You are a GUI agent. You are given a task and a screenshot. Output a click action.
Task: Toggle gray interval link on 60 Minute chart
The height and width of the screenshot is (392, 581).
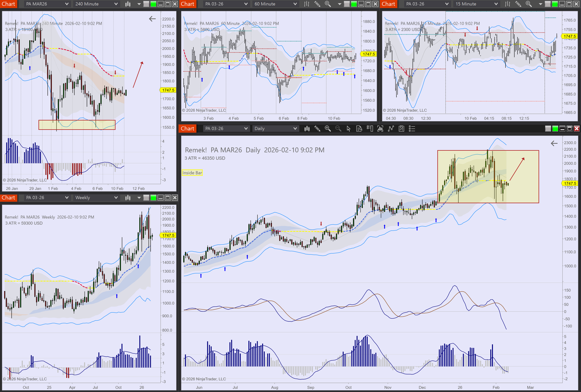347,4
